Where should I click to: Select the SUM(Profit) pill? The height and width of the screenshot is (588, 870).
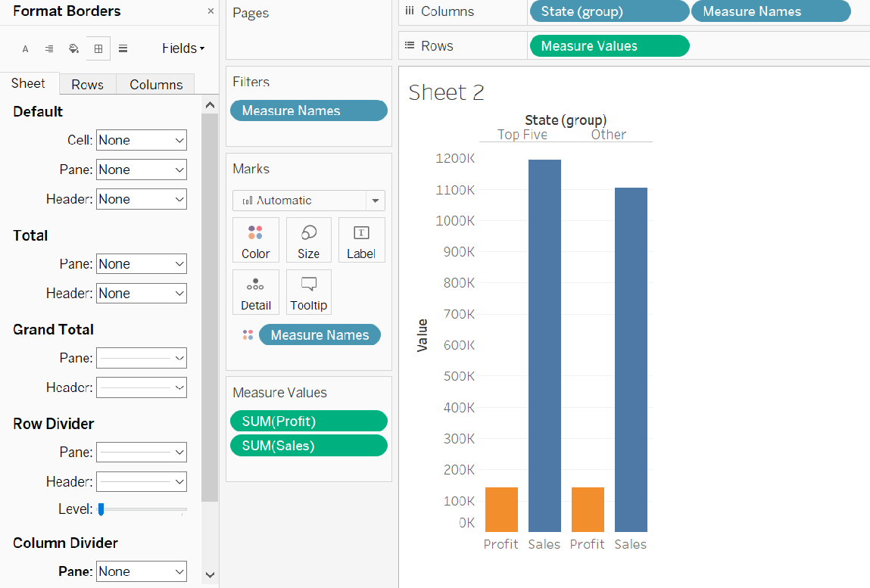tap(308, 421)
